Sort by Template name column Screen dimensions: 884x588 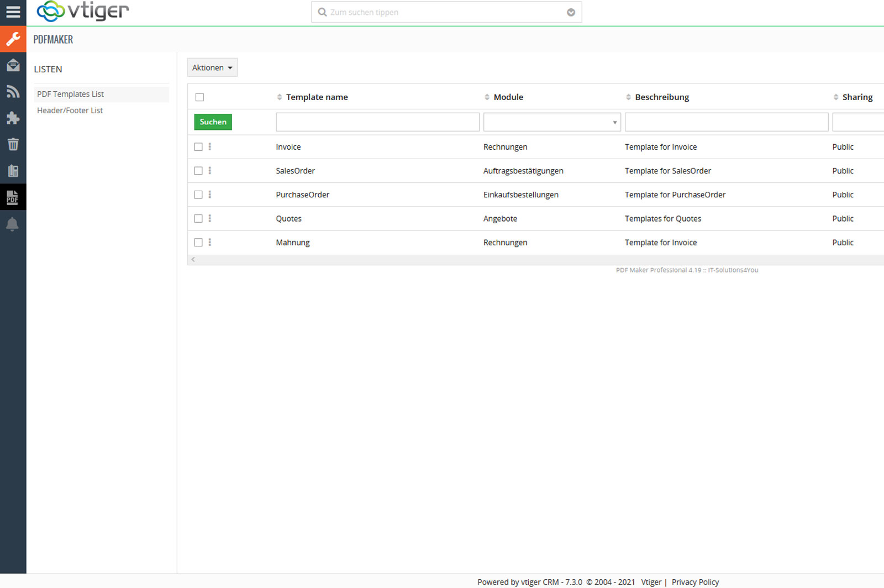312,97
